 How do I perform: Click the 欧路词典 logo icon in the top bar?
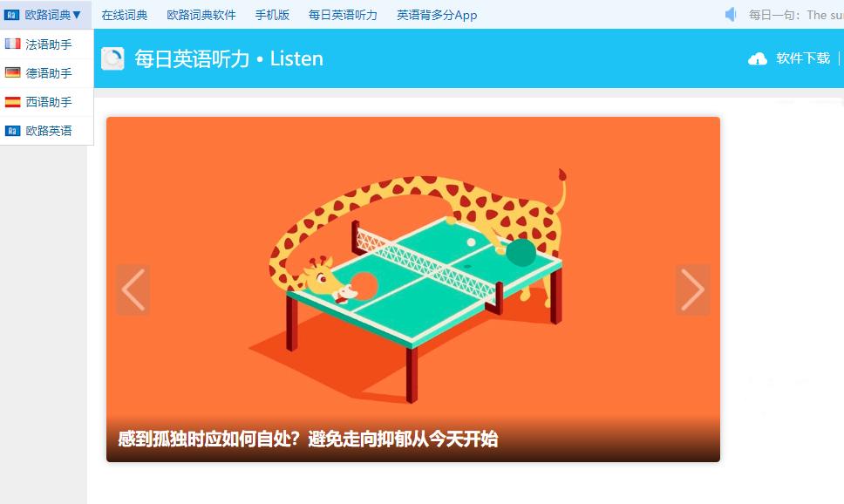pyautogui.click(x=11, y=15)
